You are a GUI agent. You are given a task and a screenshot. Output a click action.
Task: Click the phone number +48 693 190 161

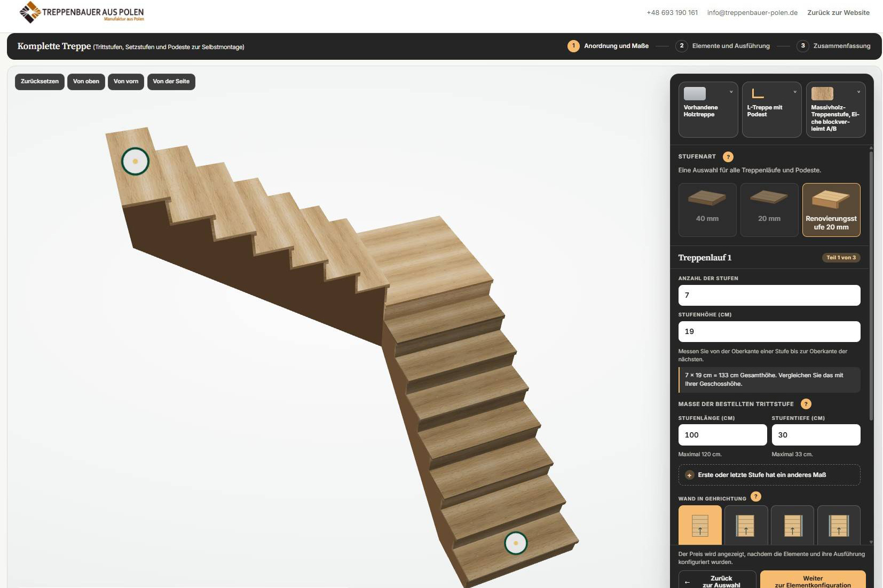(x=672, y=13)
